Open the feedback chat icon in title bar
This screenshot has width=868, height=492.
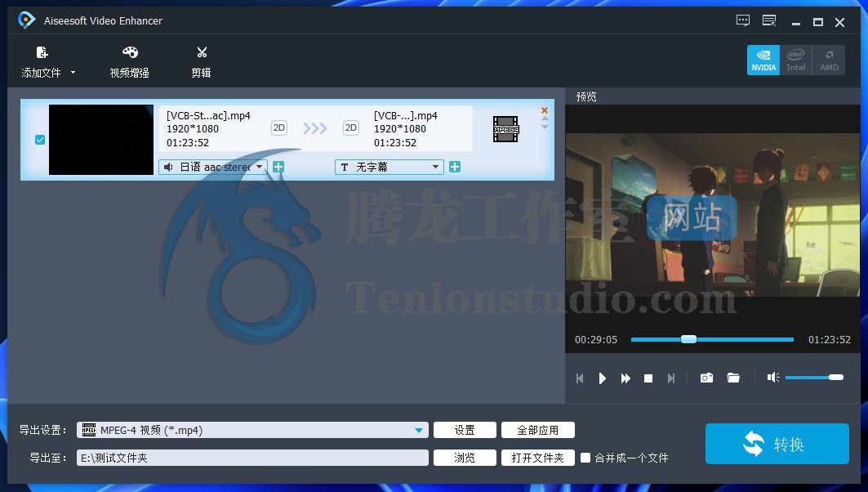click(743, 21)
